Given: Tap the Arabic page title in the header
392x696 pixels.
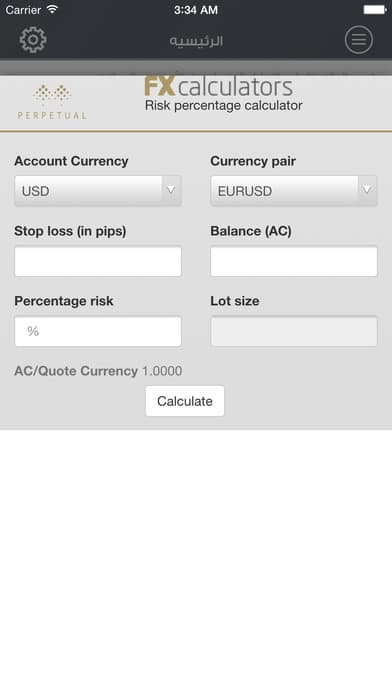Looking at the screenshot, I should point(196,41).
